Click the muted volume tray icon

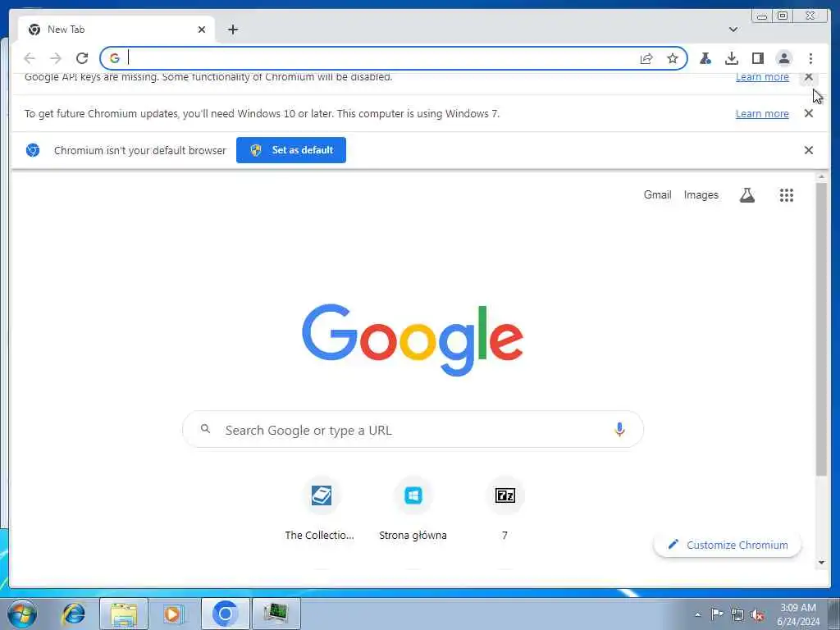(x=757, y=614)
